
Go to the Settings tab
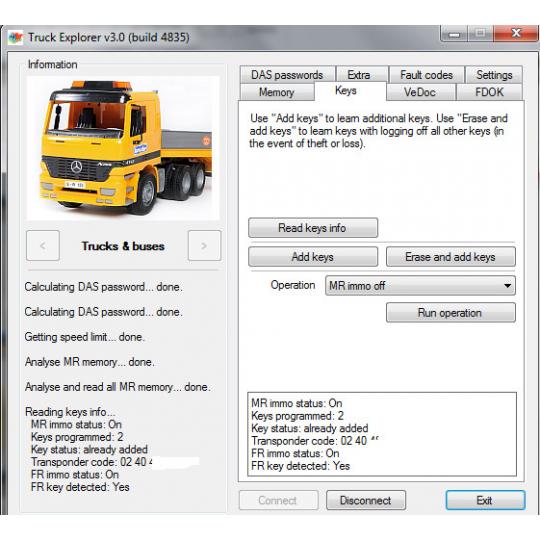tap(494, 74)
